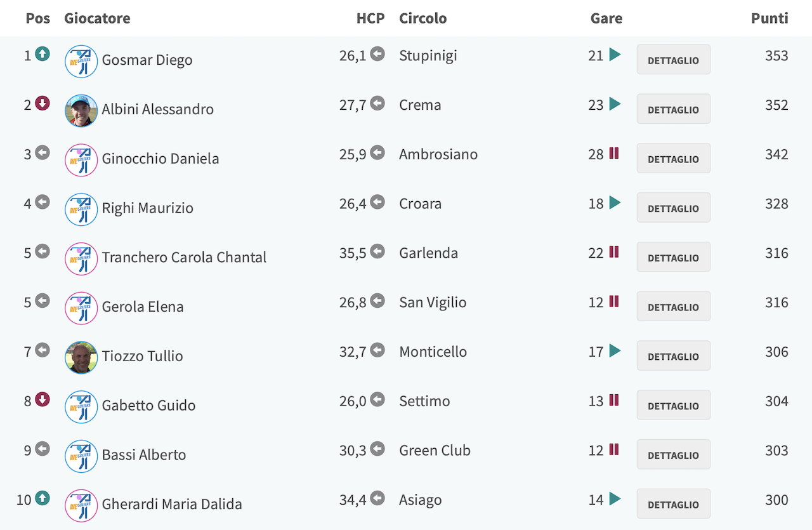812x530 pixels.
Task: Open player name Tranchero Carola Chantal
Action: click(184, 257)
